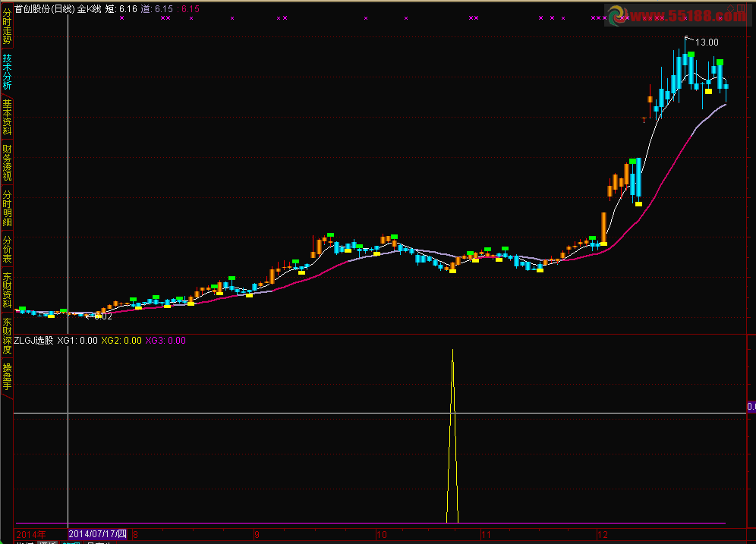Click the 短: 6.16 indicator value
The height and width of the screenshot is (544, 756).
[x=121, y=8]
